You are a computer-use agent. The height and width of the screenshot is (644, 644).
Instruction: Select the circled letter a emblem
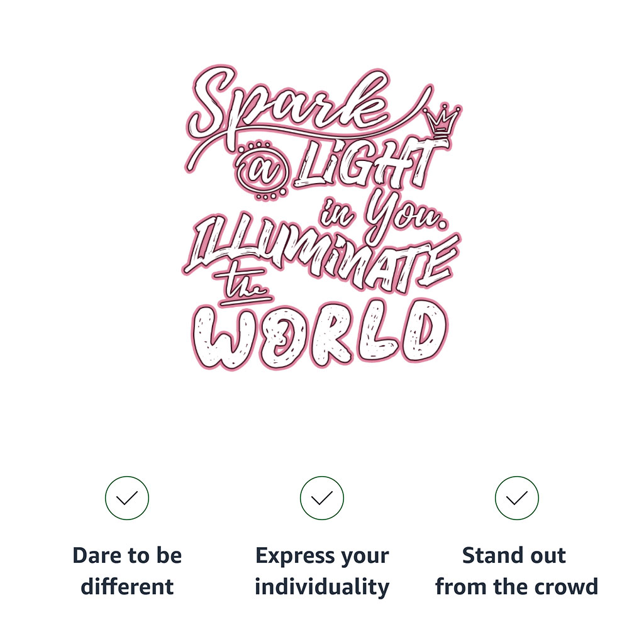[261, 170]
